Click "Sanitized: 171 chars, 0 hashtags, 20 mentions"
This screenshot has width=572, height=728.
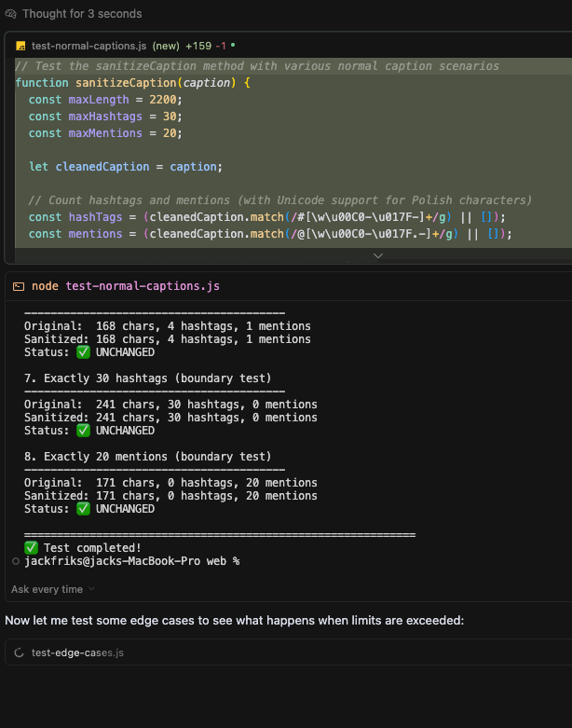click(x=170, y=495)
